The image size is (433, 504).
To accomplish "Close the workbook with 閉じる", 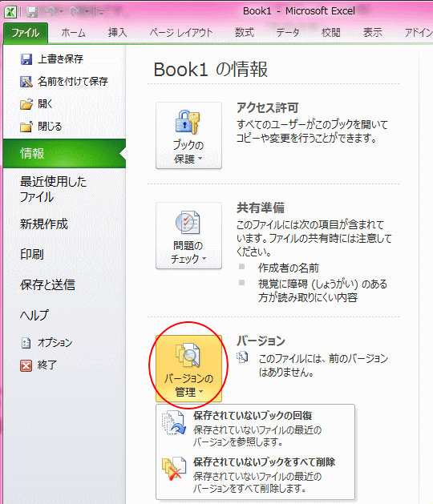I will tap(41, 127).
